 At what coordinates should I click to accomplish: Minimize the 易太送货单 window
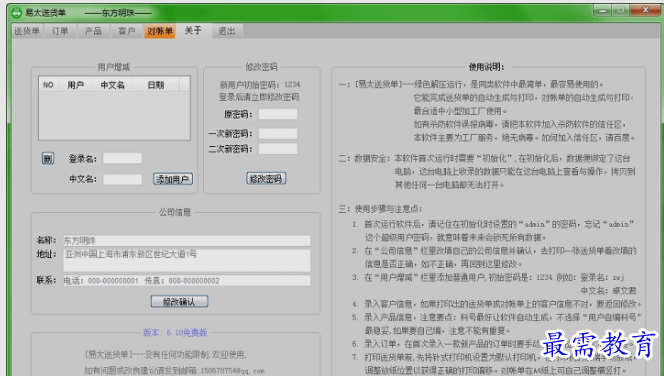[x=603, y=10]
